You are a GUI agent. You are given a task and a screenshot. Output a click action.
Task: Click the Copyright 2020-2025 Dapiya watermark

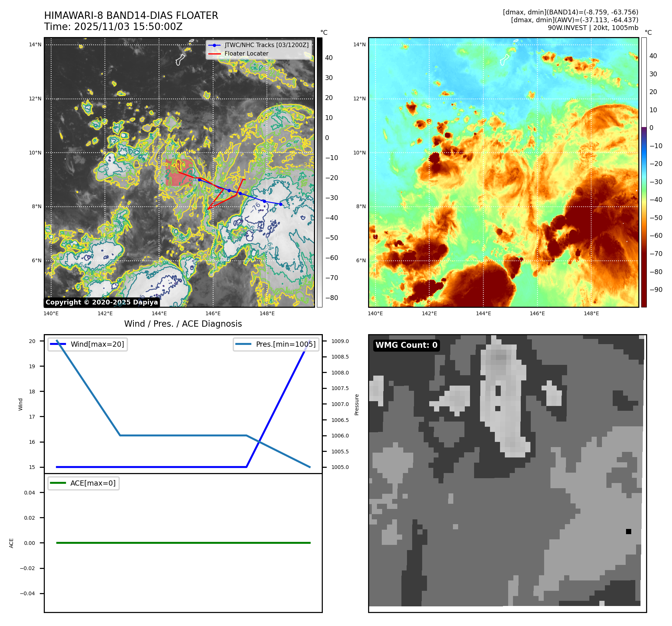[x=102, y=302]
